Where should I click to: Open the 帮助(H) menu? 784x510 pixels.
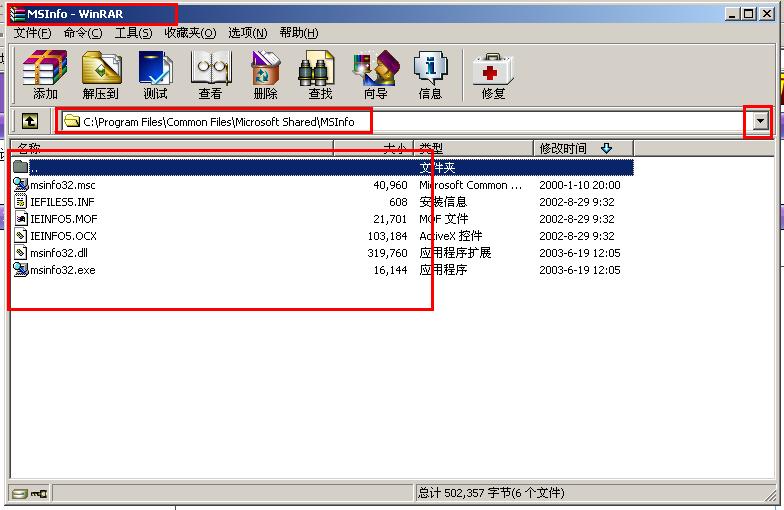(299, 33)
